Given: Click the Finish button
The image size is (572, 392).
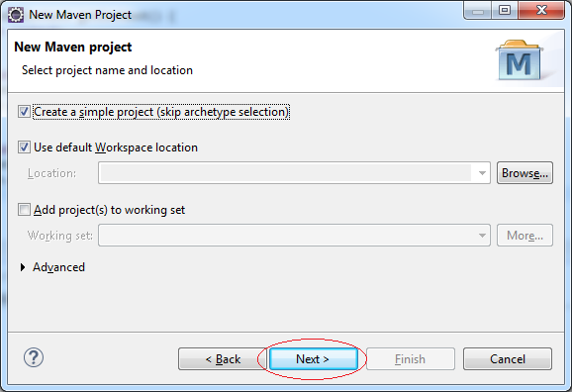Looking at the screenshot, I should click(411, 359).
